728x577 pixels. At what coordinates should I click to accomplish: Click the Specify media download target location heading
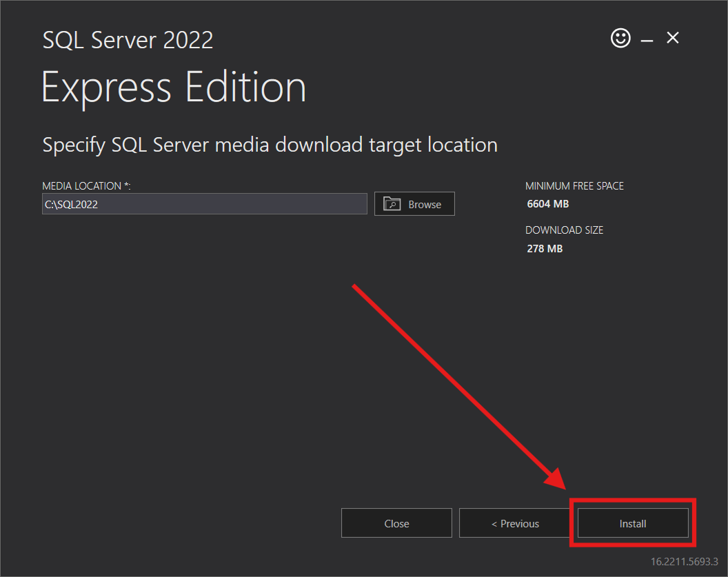click(270, 145)
